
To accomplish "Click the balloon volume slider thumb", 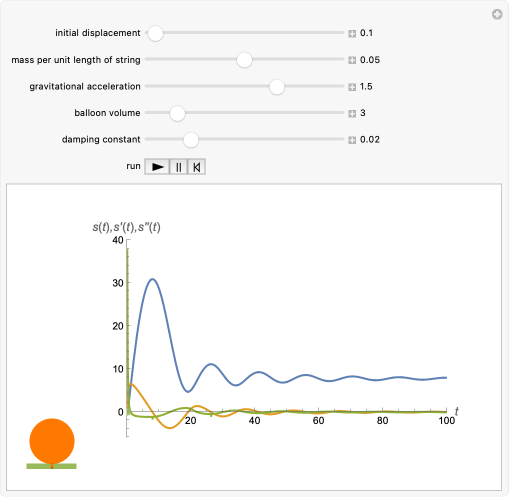I will point(177,113).
